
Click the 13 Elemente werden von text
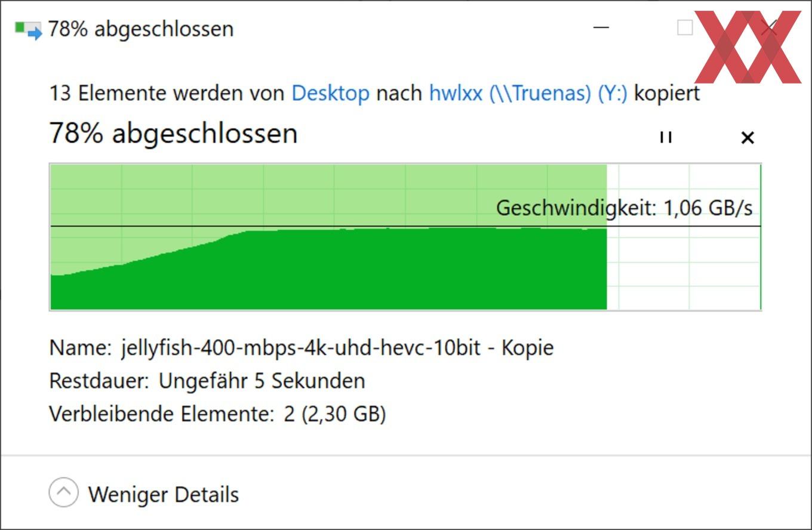tap(167, 93)
